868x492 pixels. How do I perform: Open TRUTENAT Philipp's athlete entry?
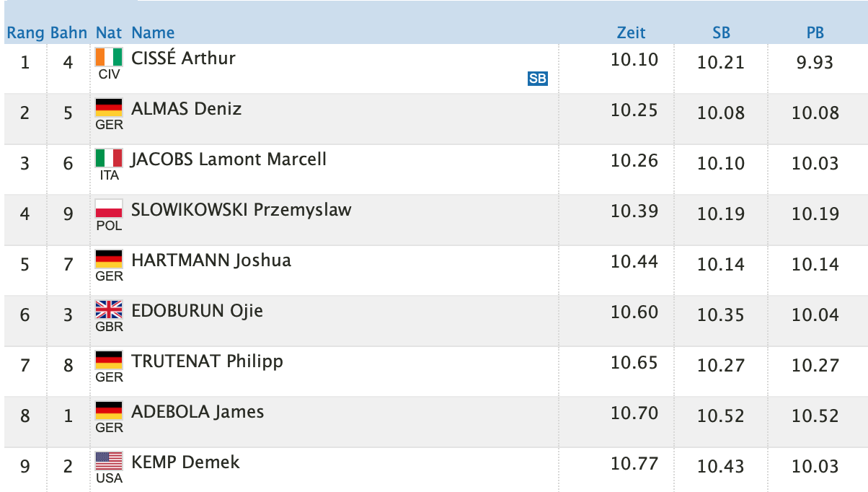pos(207,361)
